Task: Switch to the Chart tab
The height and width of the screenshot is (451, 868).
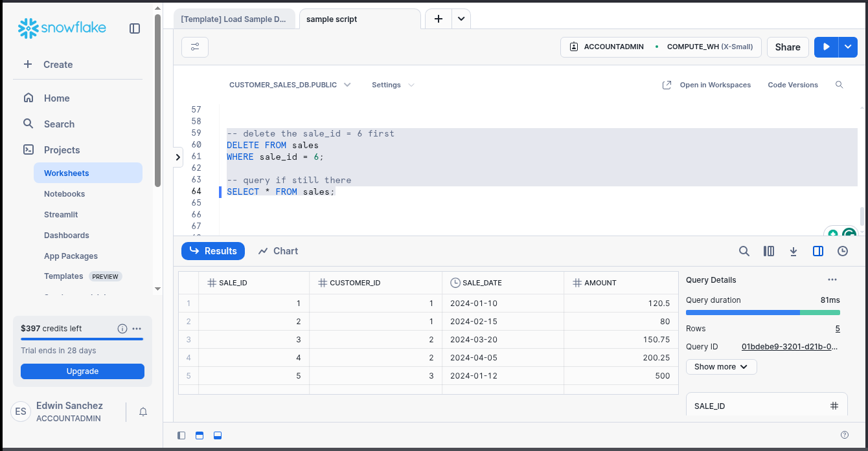Action: (x=277, y=250)
